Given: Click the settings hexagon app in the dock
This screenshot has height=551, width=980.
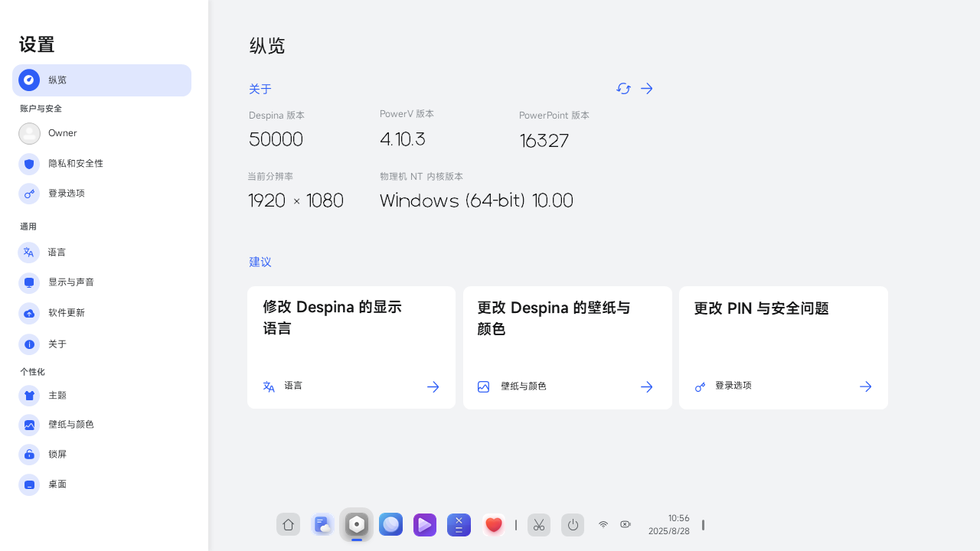Looking at the screenshot, I should coord(357,525).
